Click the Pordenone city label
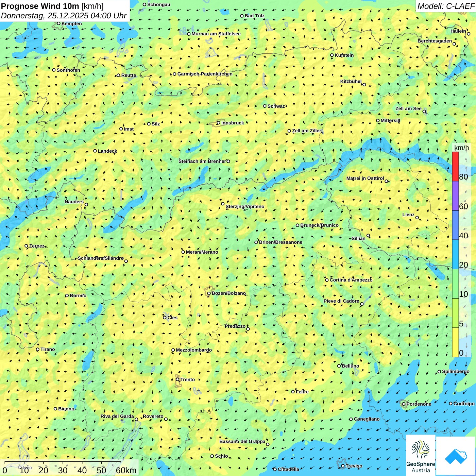 coord(419,404)
